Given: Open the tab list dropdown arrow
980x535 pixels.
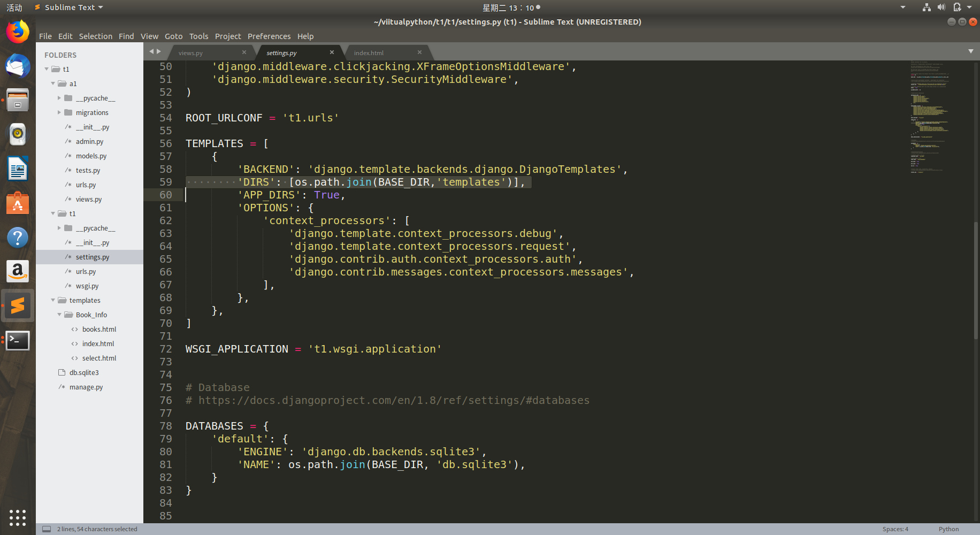Looking at the screenshot, I should [970, 51].
